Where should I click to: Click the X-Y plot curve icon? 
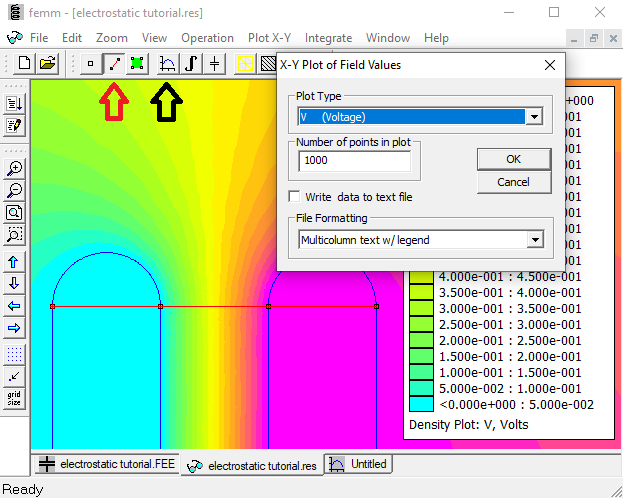[x=168, y=63]
